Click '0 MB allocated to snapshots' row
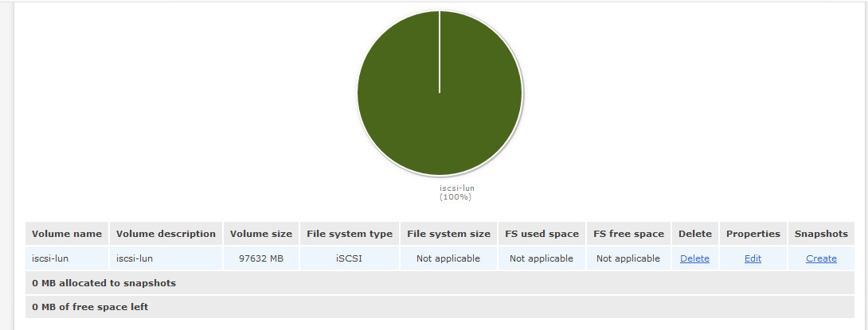868x330 pixels. [x=440, y=283]
